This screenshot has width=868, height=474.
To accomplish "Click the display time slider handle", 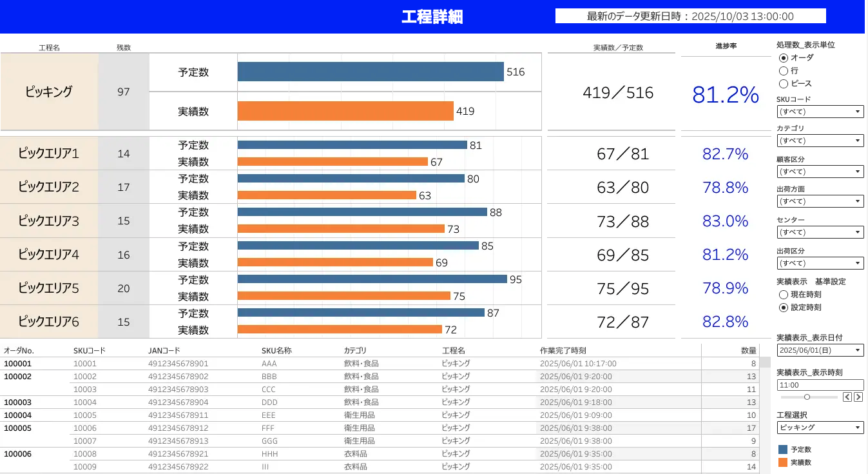I will (x=807, y=397).
